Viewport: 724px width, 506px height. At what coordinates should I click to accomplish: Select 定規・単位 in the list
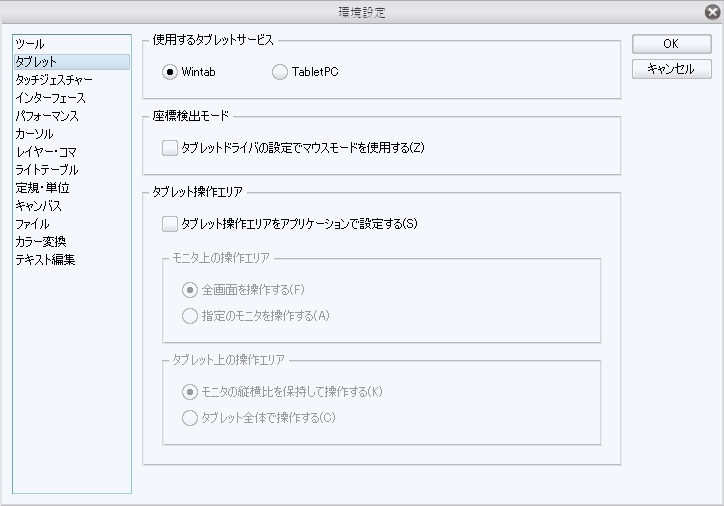[42, 188]
